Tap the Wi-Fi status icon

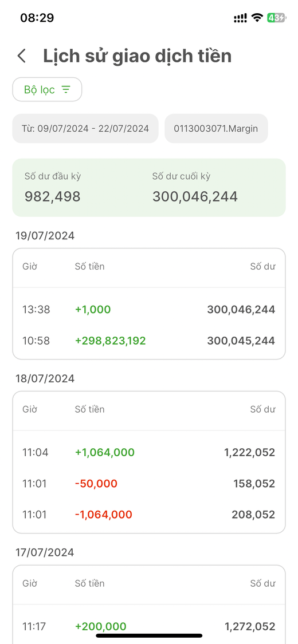coord(257,18)
